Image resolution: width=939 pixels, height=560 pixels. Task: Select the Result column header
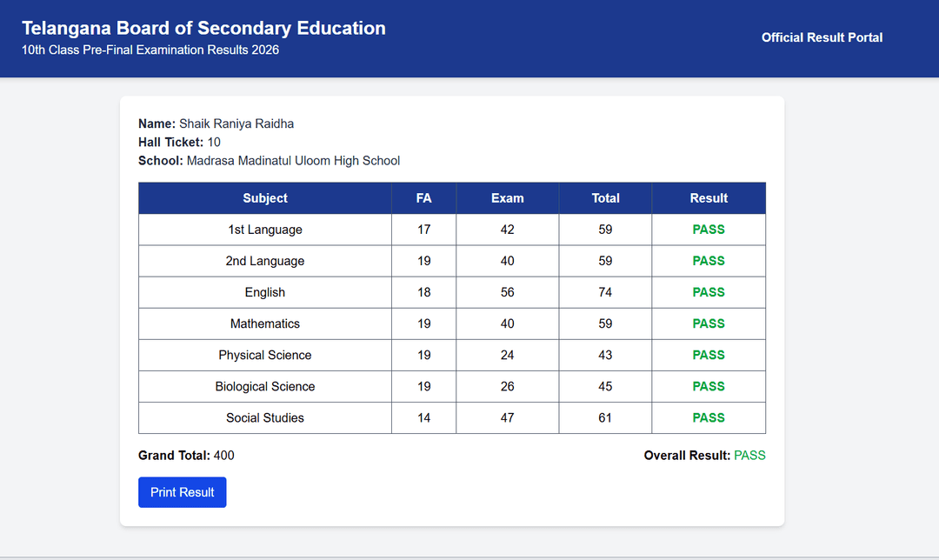[709, 197]
